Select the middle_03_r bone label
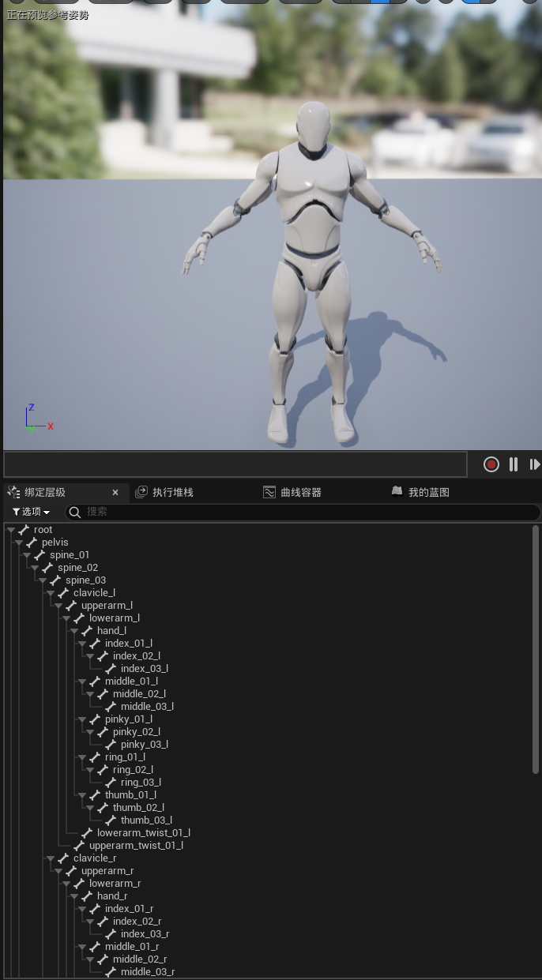The height and width of the screenshot is (980, 542). 148,972
